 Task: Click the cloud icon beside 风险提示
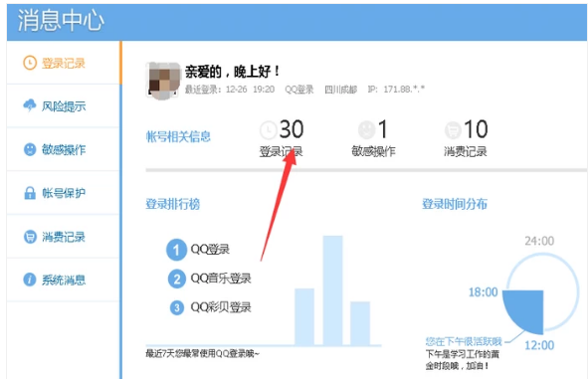click(30, 105)
